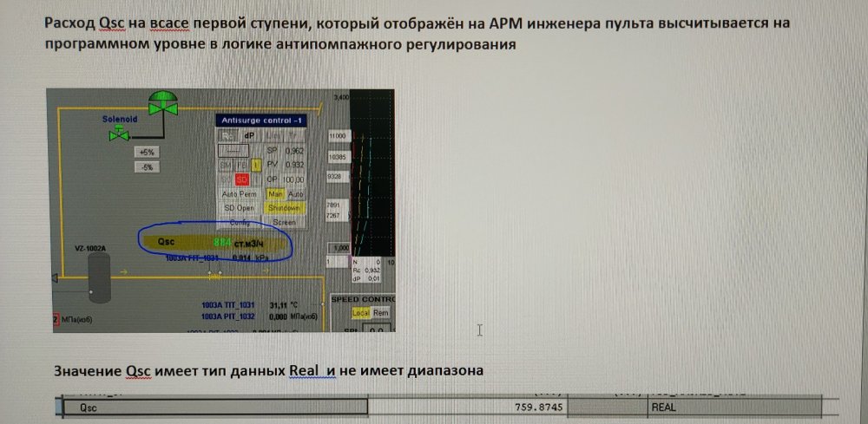Set speed control to Local
868x424 pixels.
pyautogui.click(x=361, y=312)
